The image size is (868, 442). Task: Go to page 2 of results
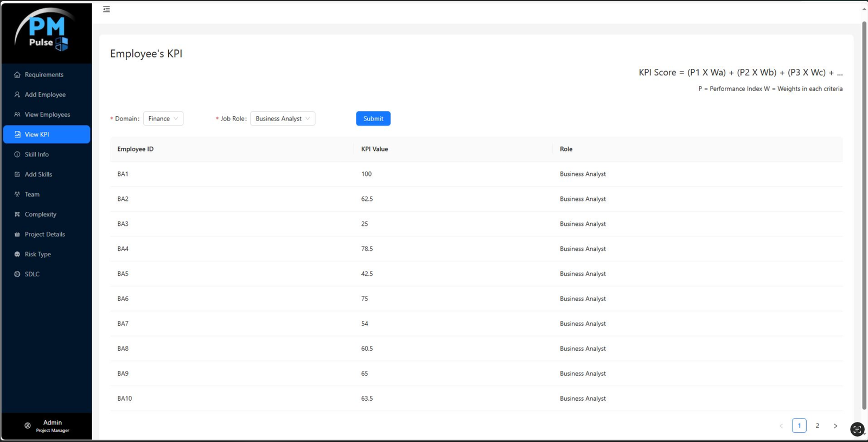818,426
